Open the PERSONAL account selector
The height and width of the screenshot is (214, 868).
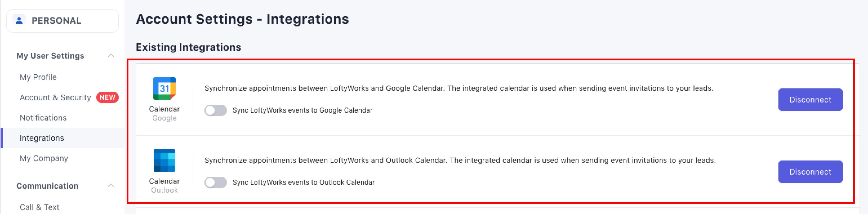(63, 21)
